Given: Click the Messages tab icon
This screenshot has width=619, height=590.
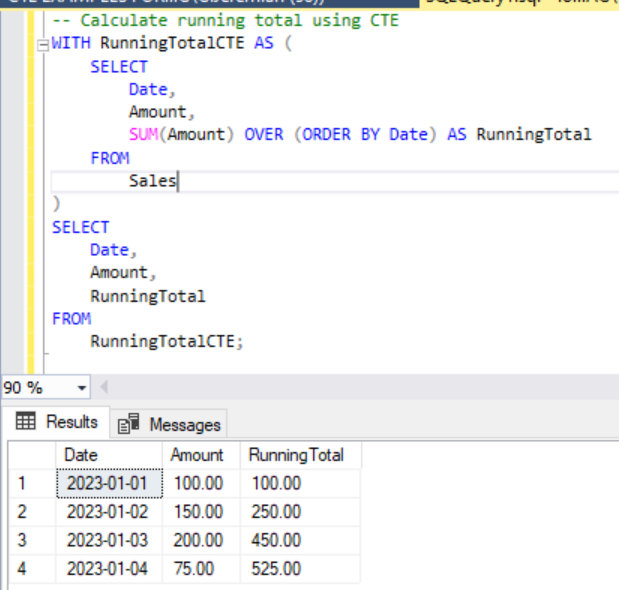Looking at the screenshot, I should [129, 424].
